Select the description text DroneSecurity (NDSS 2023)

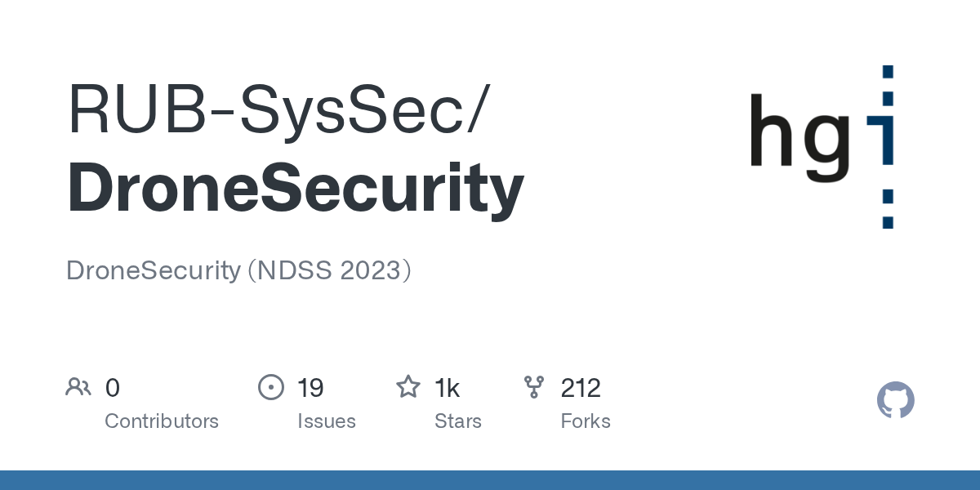[x=238, y=270]
